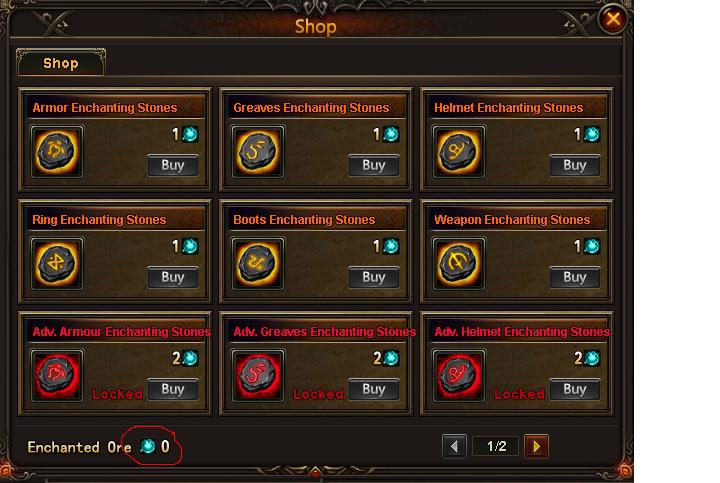720x483 pixels.
Task: Select the Greaves Enchanting Stones icon
Action: (x=258, y=152)
